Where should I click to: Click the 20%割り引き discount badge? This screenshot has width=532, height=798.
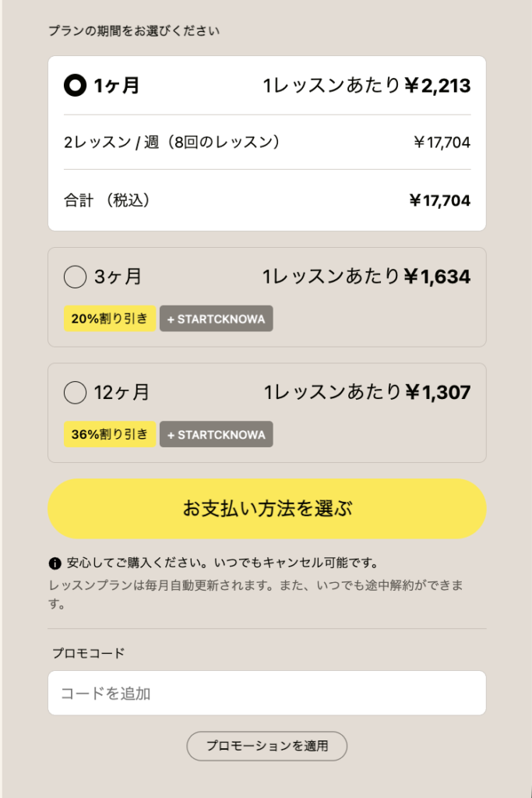(x=109, y=318)
